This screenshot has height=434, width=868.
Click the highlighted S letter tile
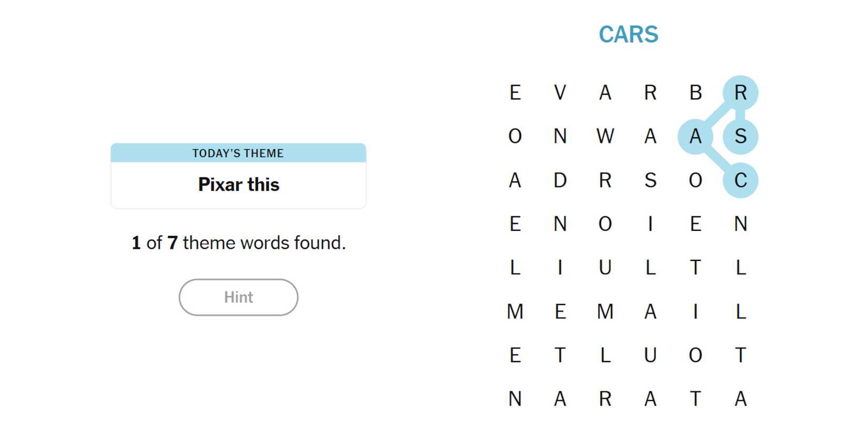click(740, 136)
